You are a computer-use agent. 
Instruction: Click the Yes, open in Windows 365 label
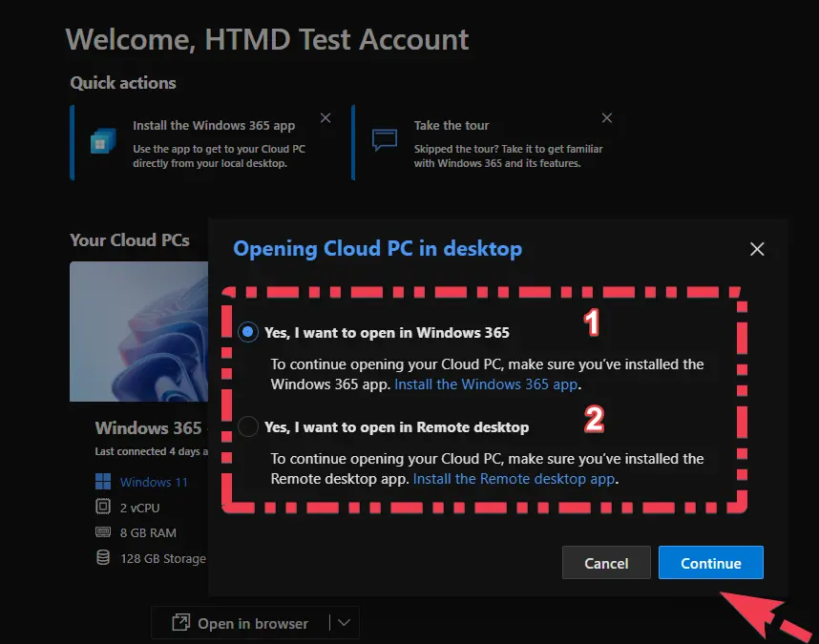pyautogui.click(x=387, y=332)
